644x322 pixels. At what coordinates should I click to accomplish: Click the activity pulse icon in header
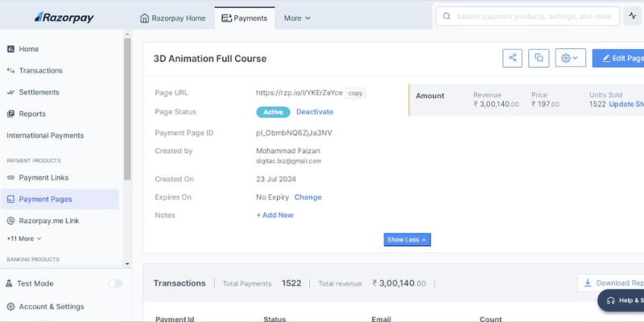pos(632,16)
